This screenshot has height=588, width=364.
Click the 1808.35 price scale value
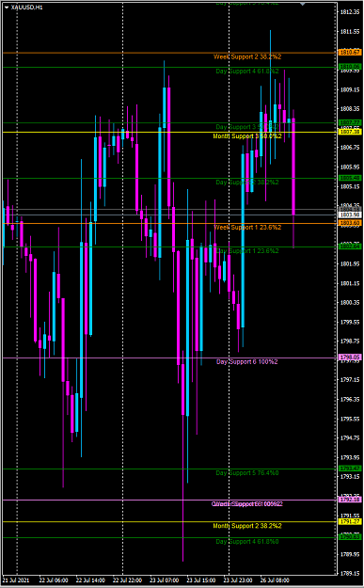tap(351, 109)
